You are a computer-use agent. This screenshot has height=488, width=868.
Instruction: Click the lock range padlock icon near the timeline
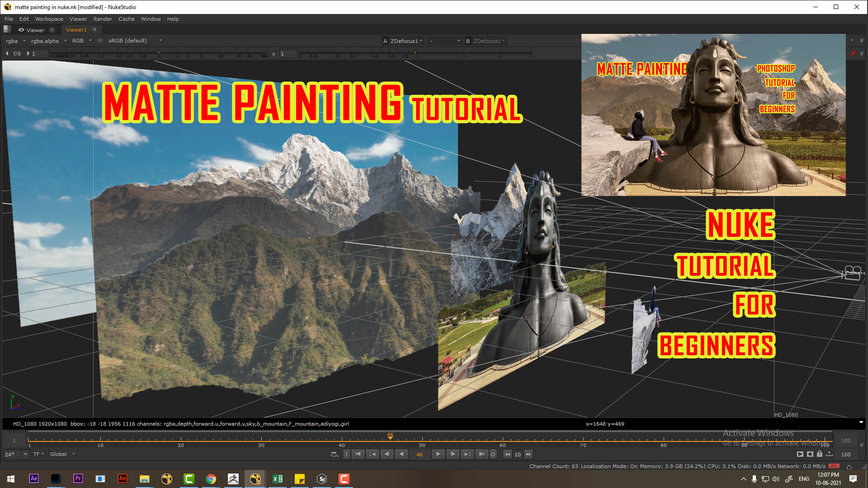820,454
